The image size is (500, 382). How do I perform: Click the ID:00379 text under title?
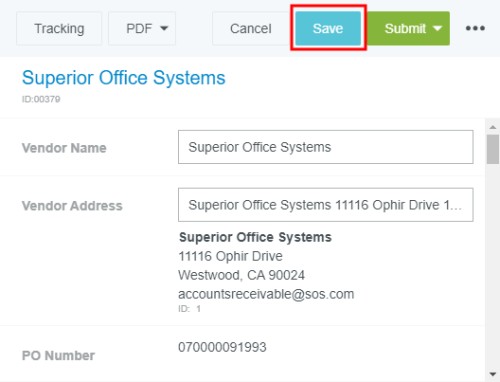pyautogui.click(x=41, y=99)
